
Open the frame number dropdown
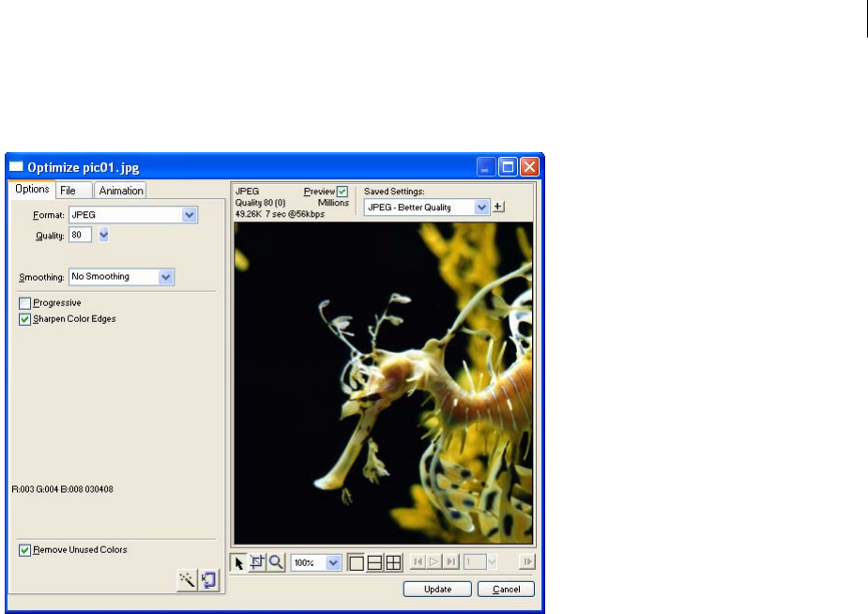point(492,562)
